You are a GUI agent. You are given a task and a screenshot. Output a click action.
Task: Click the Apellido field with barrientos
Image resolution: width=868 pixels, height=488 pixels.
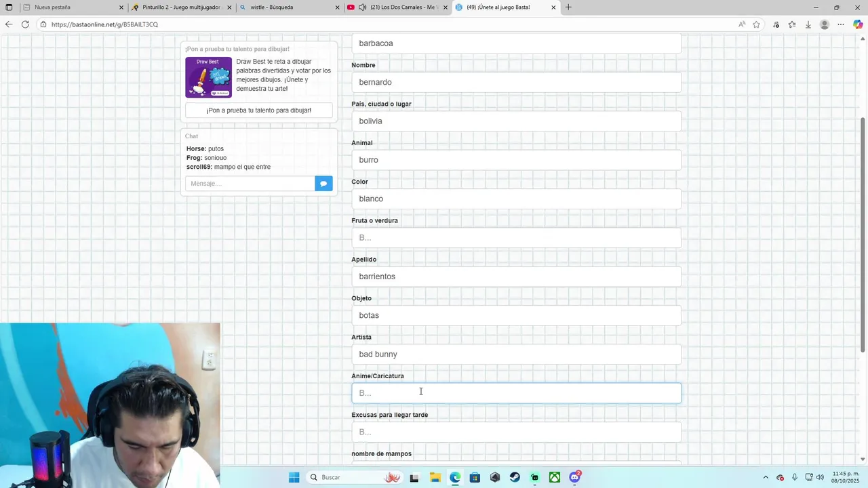point(517,277)
